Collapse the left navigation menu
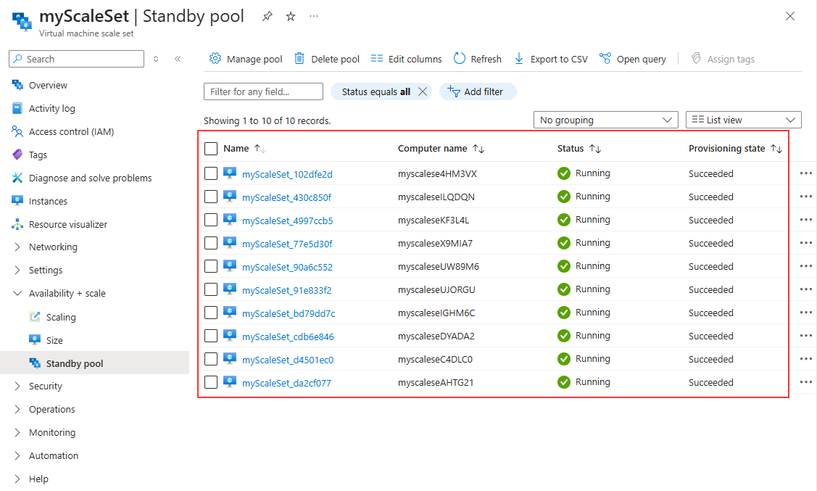Screen dimensions: 817x491 click(178, 59)
